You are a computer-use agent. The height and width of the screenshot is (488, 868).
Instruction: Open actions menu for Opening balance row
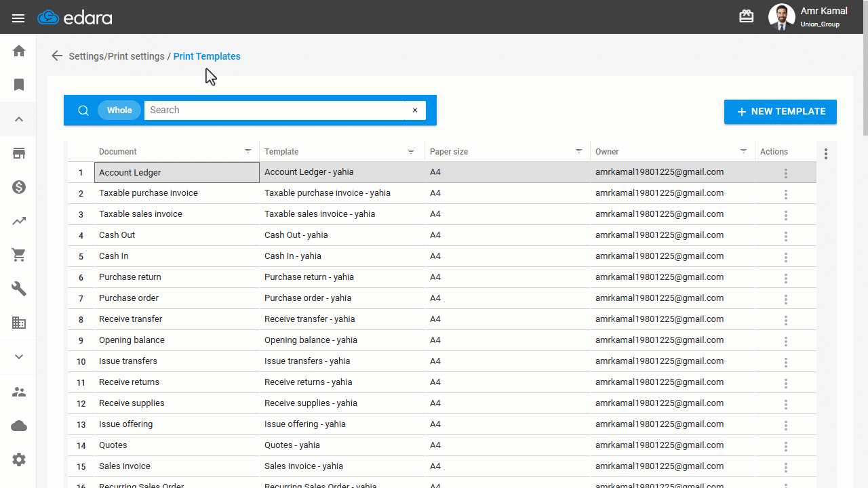pyautogui.click(x=786, y=342)
